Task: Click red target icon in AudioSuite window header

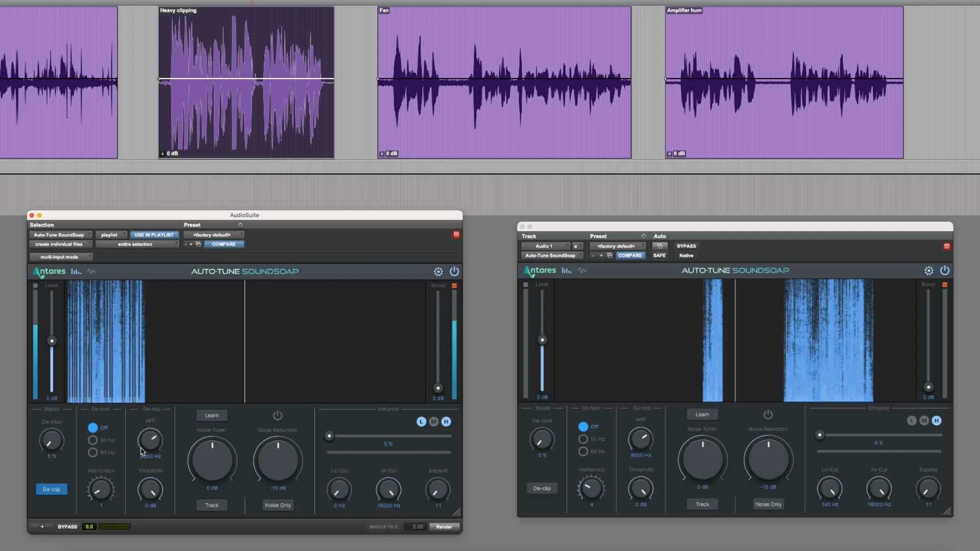Action: (456, 235)
